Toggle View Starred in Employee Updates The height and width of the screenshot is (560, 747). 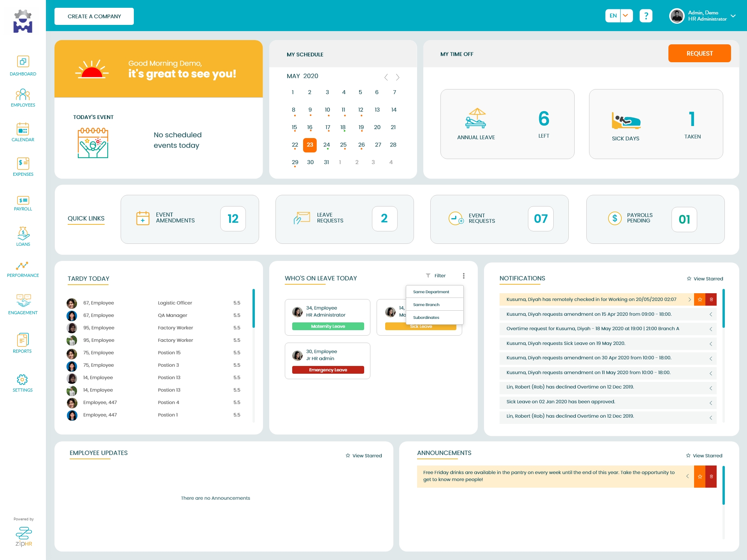[x=364, y=456]
